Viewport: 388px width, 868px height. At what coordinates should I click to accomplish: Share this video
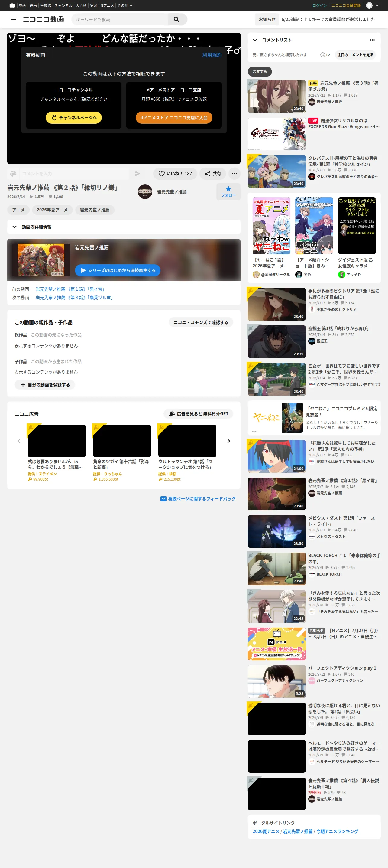coord(212,174)
